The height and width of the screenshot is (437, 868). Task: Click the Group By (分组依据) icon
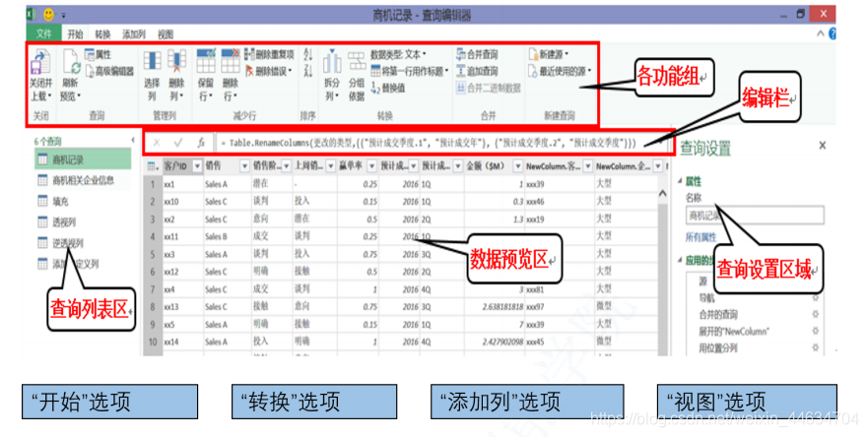(357, 61)
